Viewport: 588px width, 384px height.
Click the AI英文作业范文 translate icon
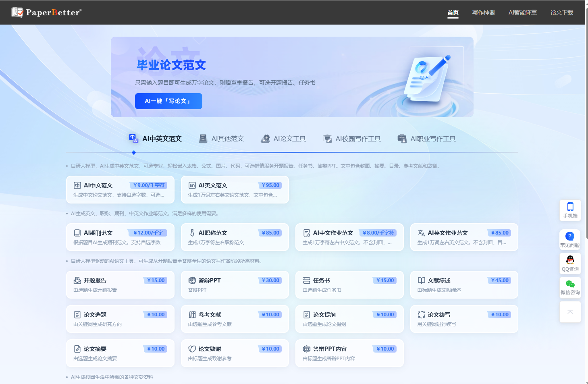tap(422, 233)
